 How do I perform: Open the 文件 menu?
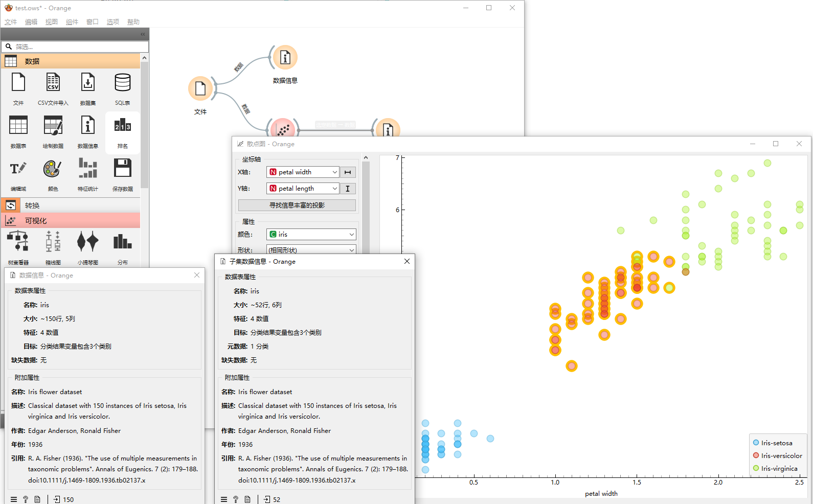[x=11, y=22]
